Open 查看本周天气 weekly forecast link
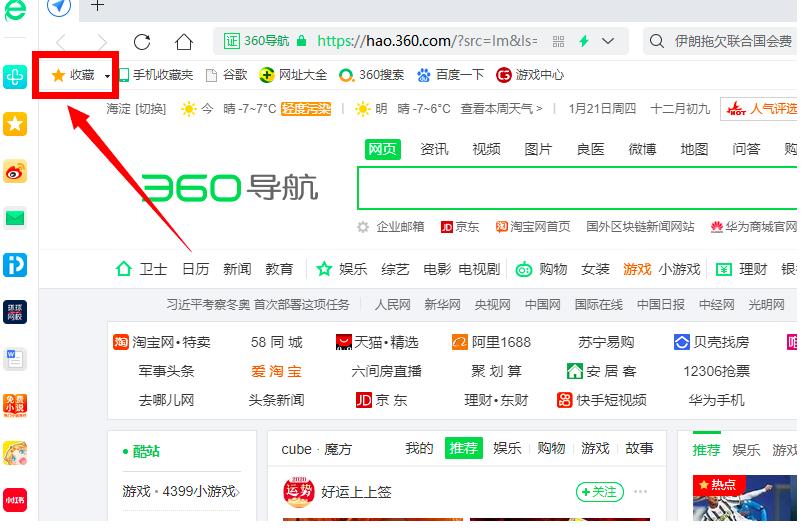The width and height of the screenshot is (806, 529). (501, 109)
